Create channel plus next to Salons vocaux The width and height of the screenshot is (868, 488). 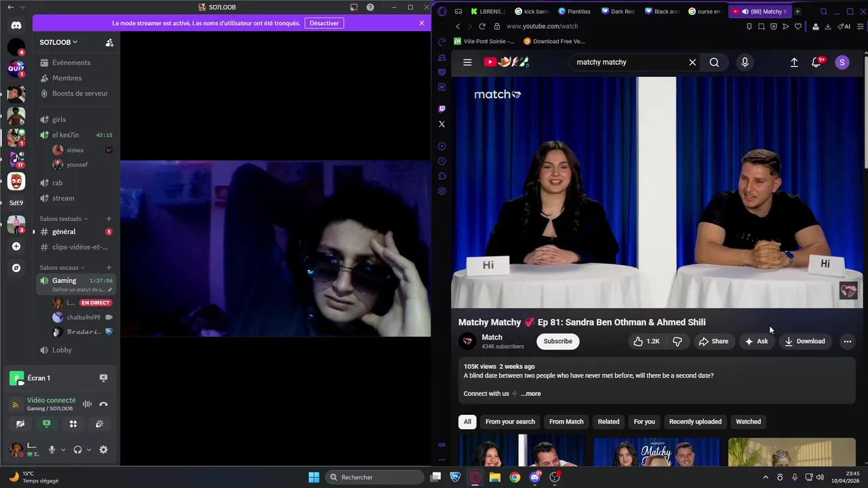coord(108,268)
